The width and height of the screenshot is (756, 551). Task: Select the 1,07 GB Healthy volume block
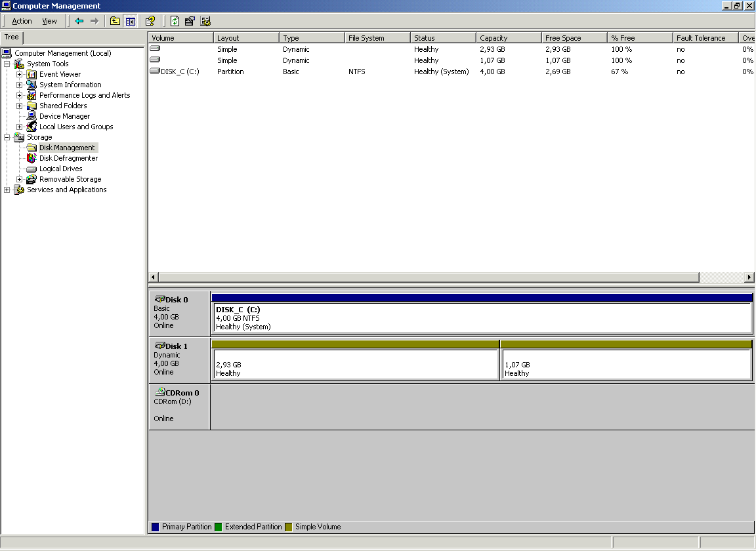625,364
